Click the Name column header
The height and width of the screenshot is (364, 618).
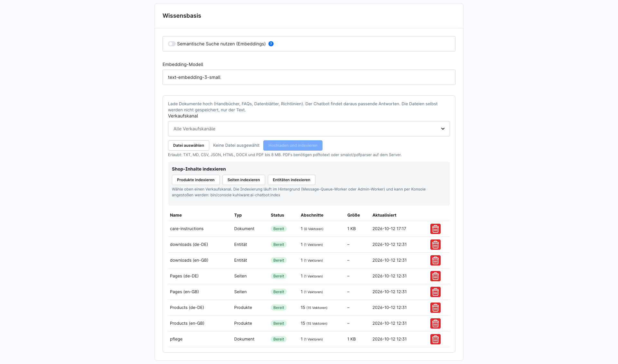[x=176, y=215]
